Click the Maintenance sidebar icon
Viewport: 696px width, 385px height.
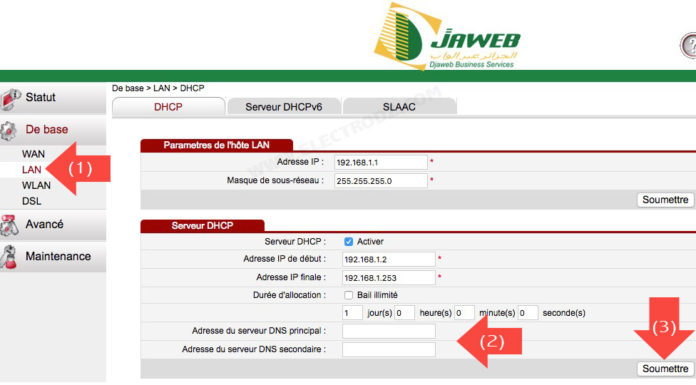[x=9, y=257]
